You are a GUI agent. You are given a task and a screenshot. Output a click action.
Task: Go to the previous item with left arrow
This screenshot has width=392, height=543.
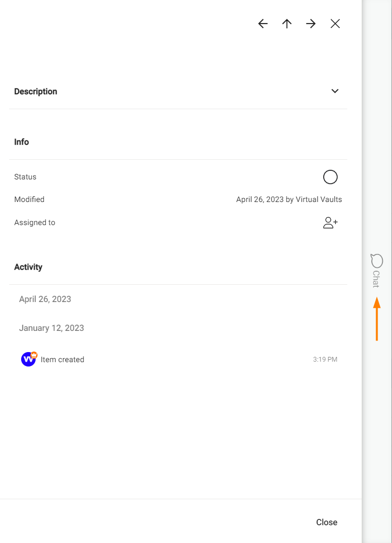263,24
